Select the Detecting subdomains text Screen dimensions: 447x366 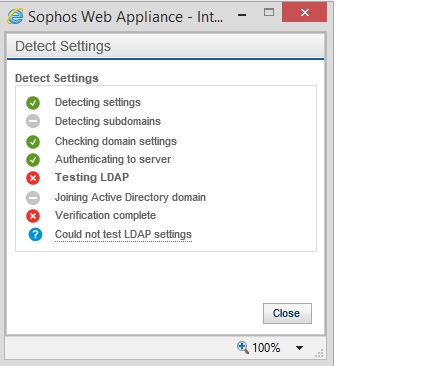click(108, 121)
